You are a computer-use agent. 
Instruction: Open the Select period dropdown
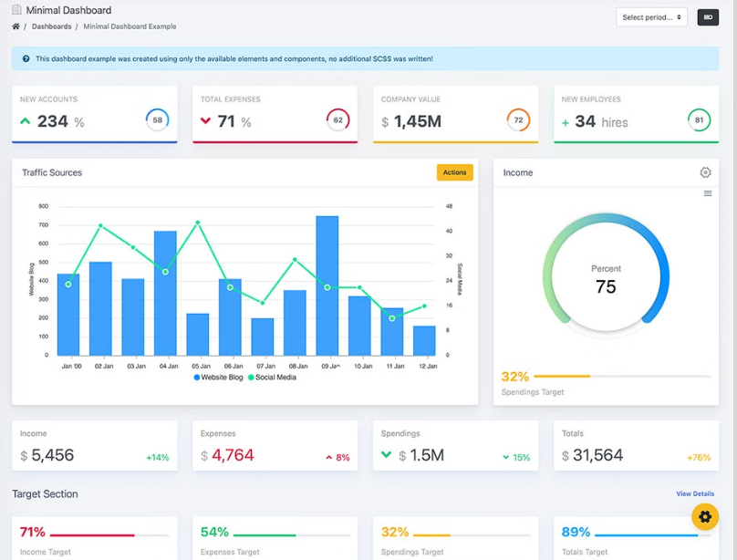coord(651,17)
